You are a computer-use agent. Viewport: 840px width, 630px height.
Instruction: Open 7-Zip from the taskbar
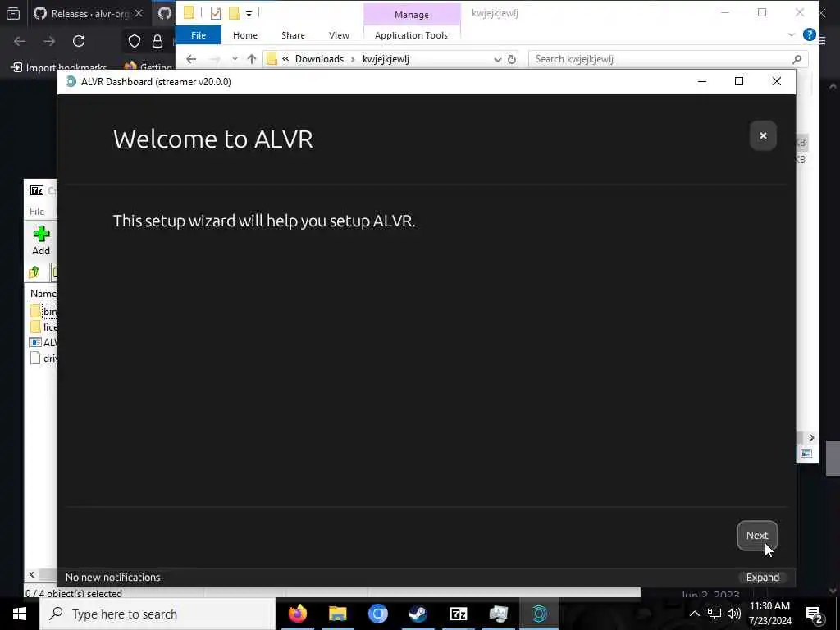[458, 614]
